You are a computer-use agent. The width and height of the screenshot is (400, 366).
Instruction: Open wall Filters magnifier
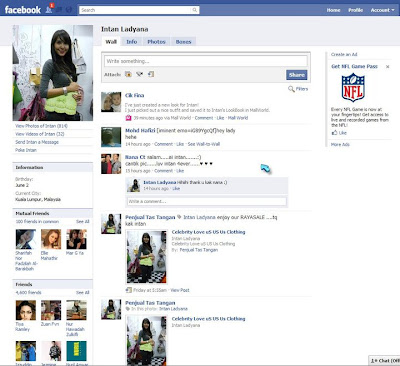click(x=291, y=89)
